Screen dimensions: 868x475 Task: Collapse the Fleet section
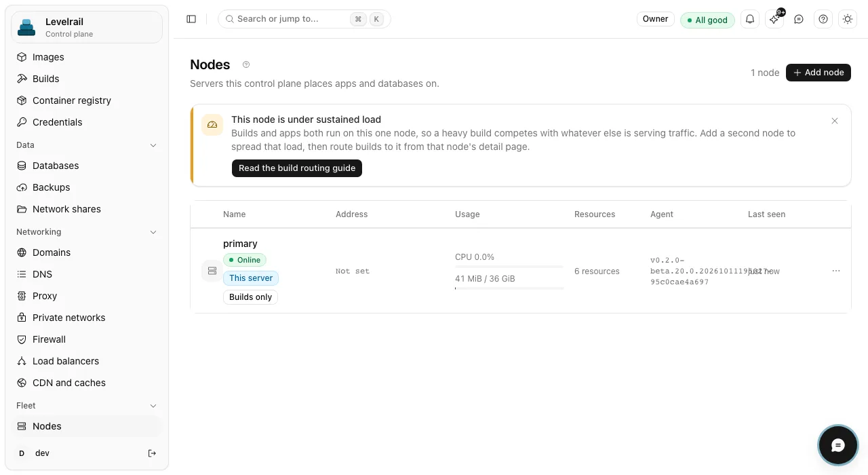tap(87, 406)
